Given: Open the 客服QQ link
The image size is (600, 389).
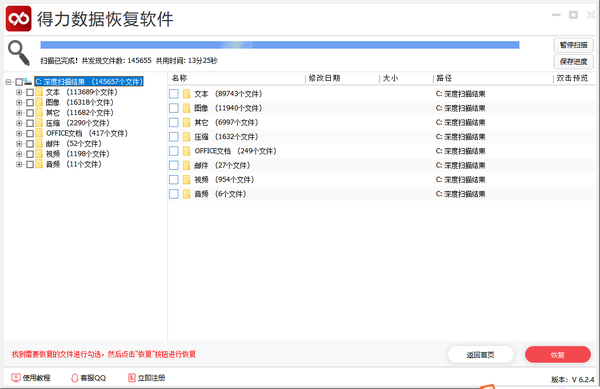Looking at the screenshot, I should pos(88,378).
